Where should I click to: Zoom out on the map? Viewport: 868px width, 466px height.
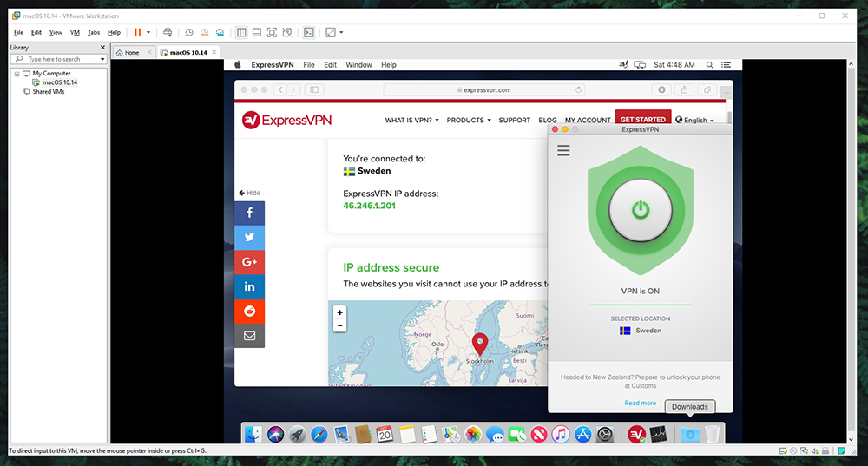340,325
